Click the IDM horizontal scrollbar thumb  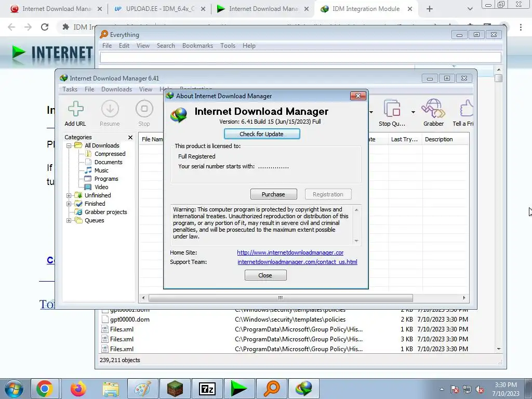coord(281,298)
